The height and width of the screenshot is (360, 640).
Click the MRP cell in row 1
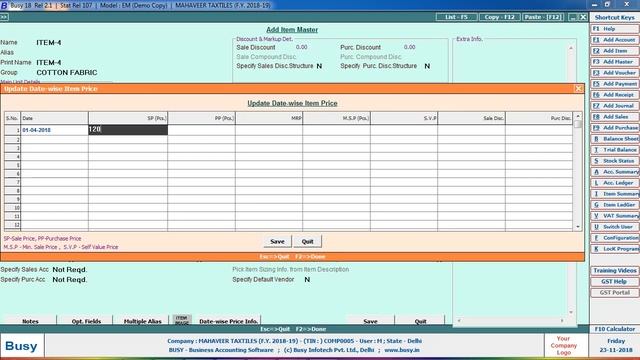(269, 130)
